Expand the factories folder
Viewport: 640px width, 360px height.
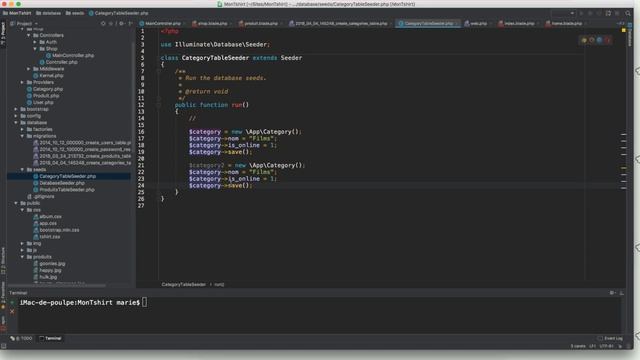22,129
